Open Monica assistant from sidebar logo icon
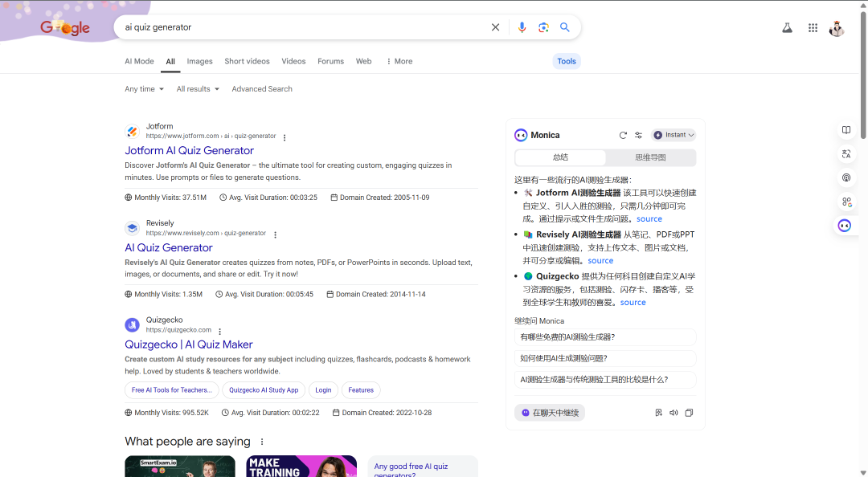868x477 pixels. (844, 226)
